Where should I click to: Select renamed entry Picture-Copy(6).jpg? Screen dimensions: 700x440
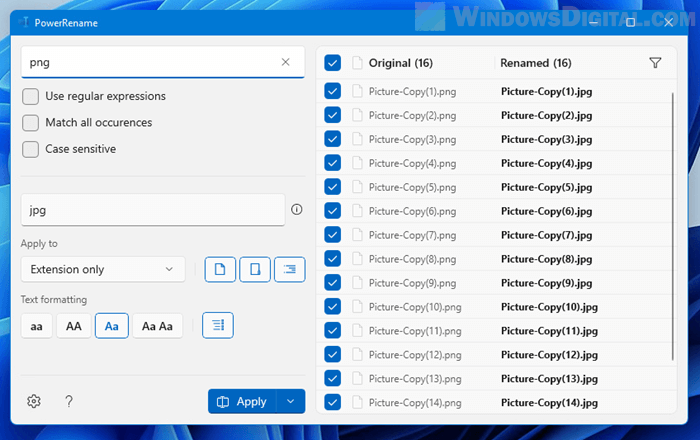point(546,211)
